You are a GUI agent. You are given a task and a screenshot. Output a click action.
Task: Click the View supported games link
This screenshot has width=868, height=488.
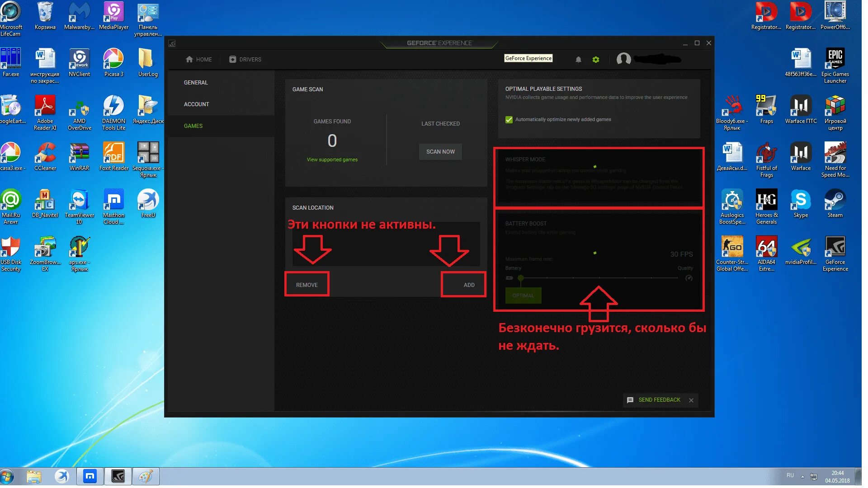331,159
